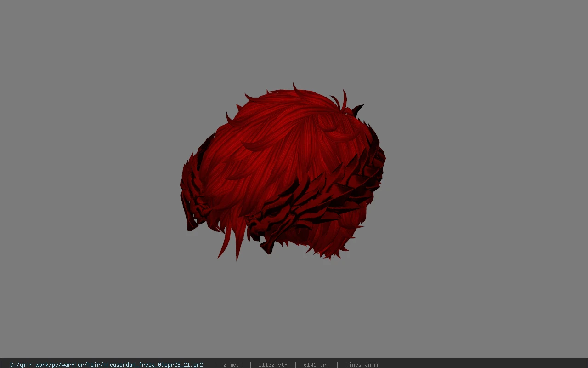
Task: Click the "nincs anim" status text
Action: [362, 365]
